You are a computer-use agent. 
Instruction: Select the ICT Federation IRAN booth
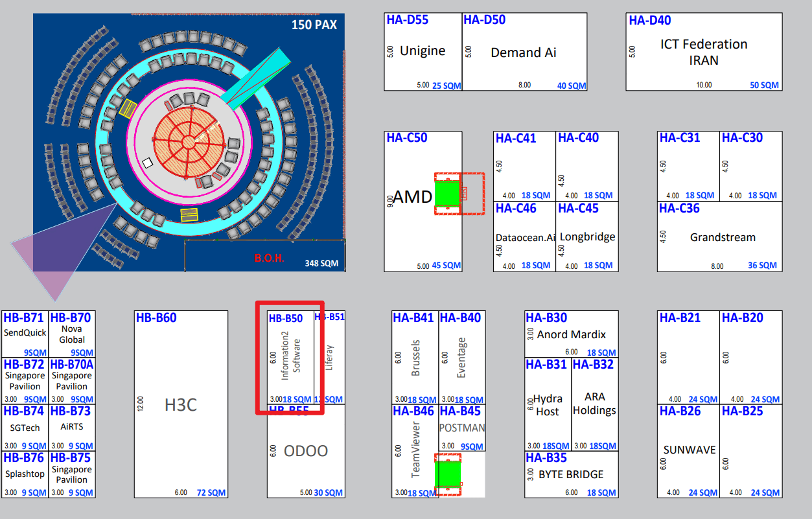[x=703, y=49]
